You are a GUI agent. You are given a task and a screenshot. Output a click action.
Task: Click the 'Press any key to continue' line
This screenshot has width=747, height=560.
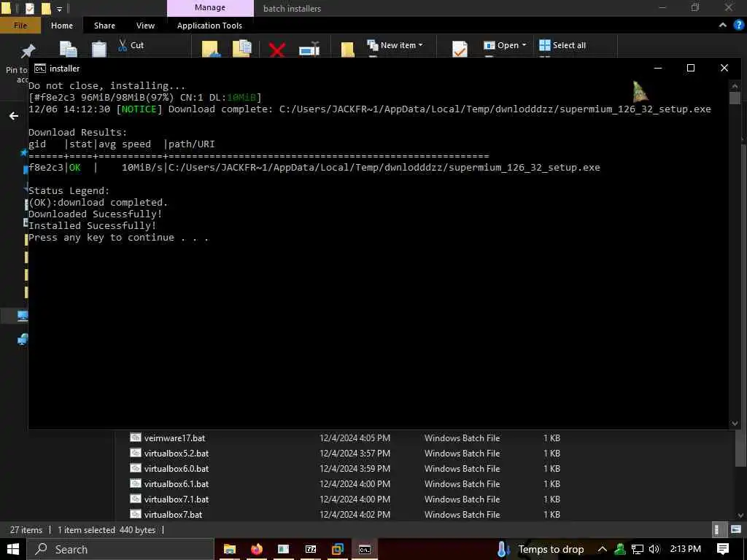click(119, 238)
